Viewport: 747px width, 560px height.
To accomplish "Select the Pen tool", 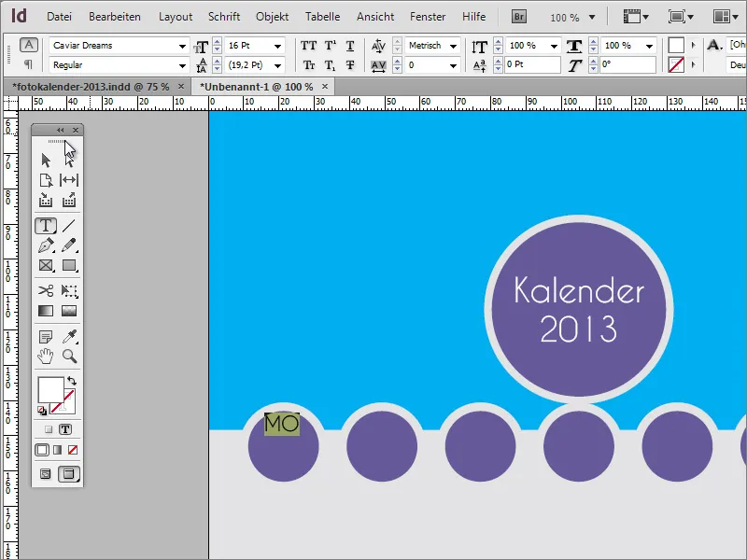I will (46, 245).
